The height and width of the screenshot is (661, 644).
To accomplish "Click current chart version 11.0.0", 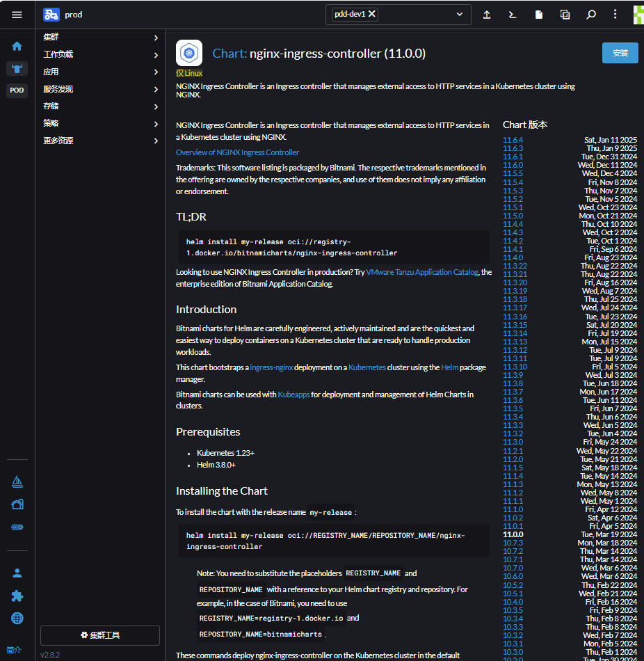I will (x=513, y=534).
